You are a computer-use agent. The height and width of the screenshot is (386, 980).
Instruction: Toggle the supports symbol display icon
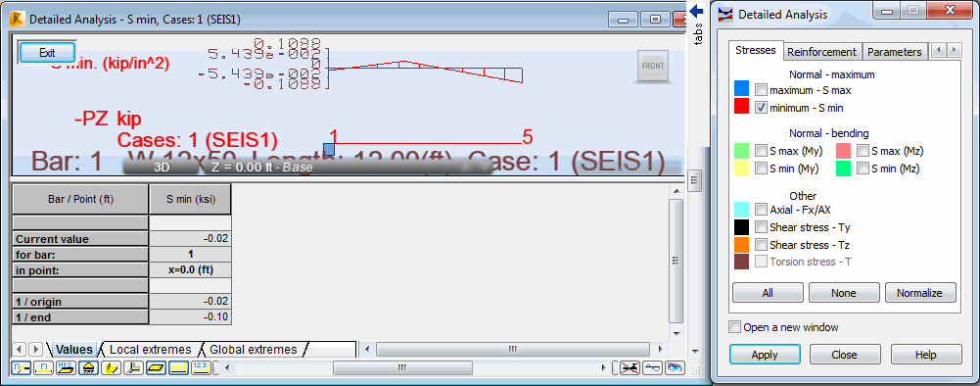point(88,367)
